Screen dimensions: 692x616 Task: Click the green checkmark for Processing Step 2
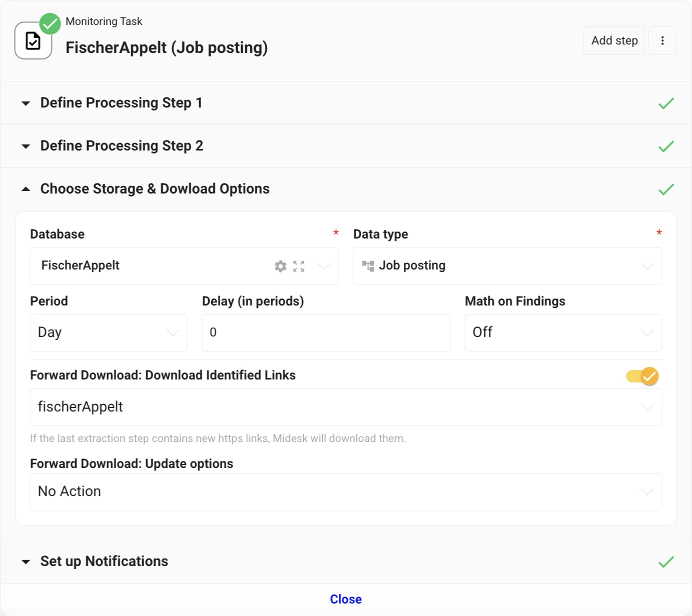point(666,146)
